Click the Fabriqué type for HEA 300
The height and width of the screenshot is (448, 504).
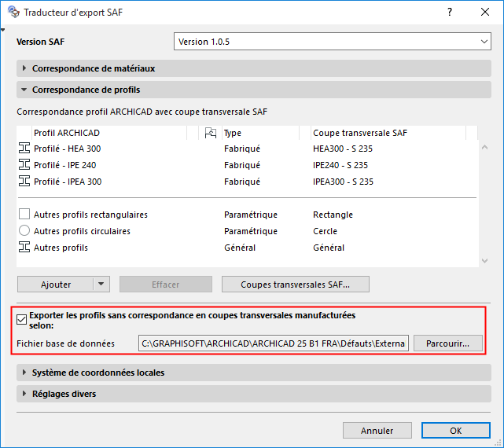(x=242, y=149)
